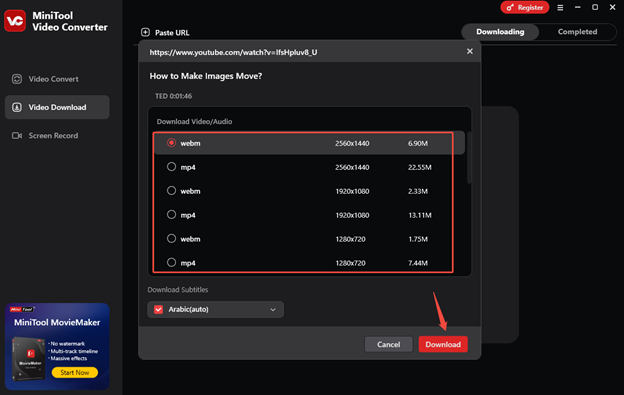Click Start Now in MovieMaker ad
Image resolution: width=624 pixels, height=395 pixels.
(x=75, y=373)
